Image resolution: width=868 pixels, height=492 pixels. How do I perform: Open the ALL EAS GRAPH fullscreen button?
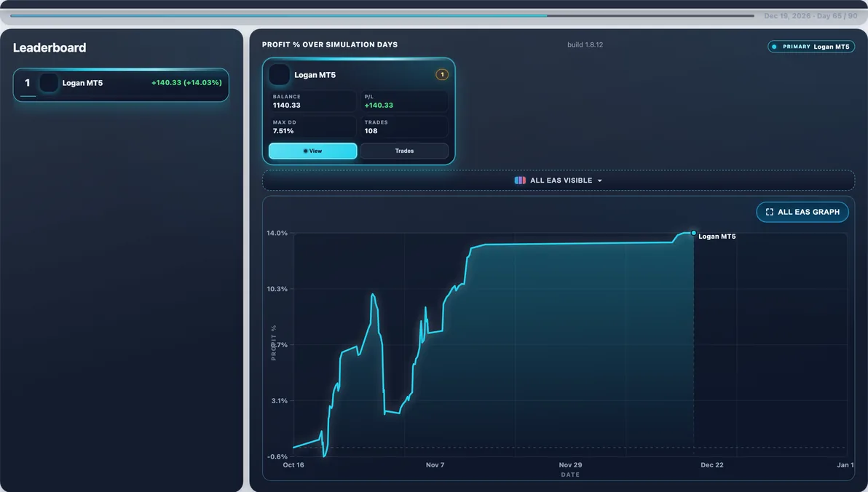[x=802, y=212]
